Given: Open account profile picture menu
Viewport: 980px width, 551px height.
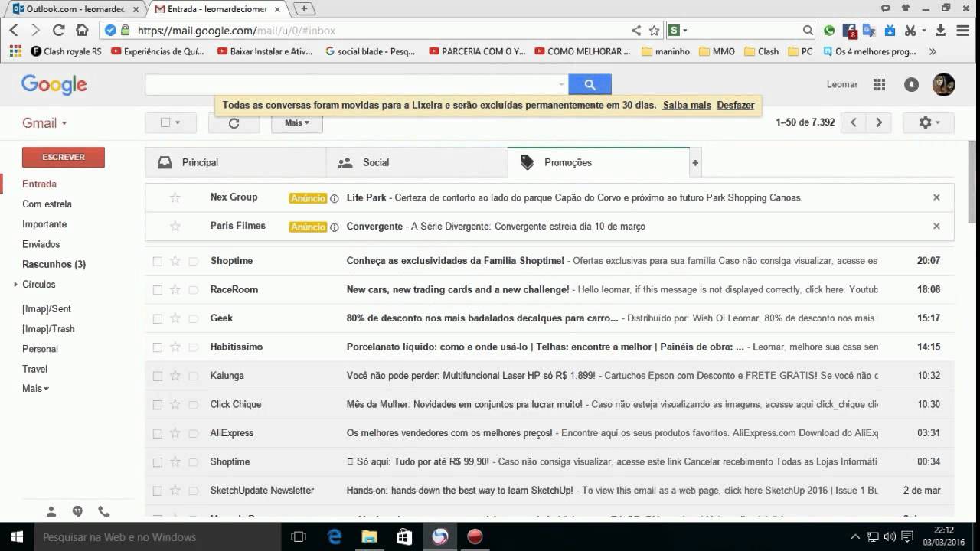Looking at the screenshot, I should tap(943, 84).
